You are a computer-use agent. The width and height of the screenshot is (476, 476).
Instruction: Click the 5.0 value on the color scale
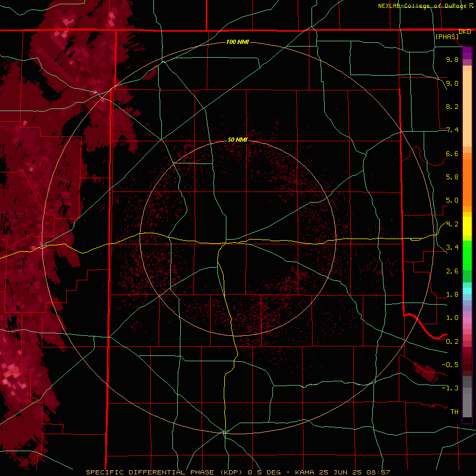click(x=452, y=200)
